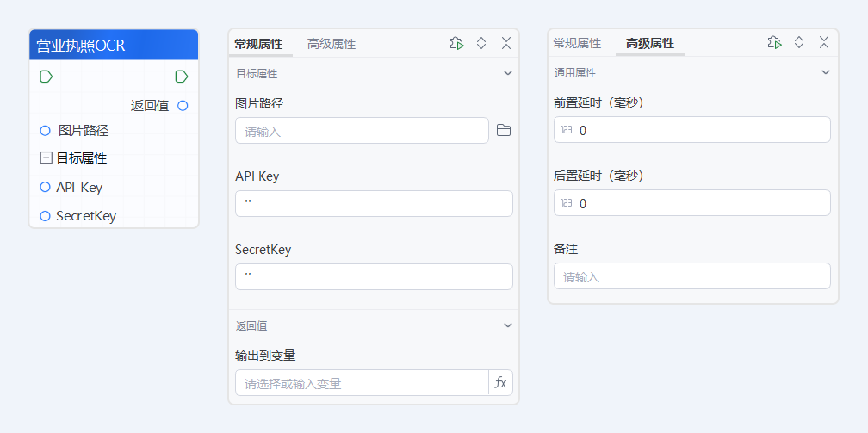Collapse the 返回值 section chevron
Image resolution: width=868 pixels, height=433 pixels.
508,325
